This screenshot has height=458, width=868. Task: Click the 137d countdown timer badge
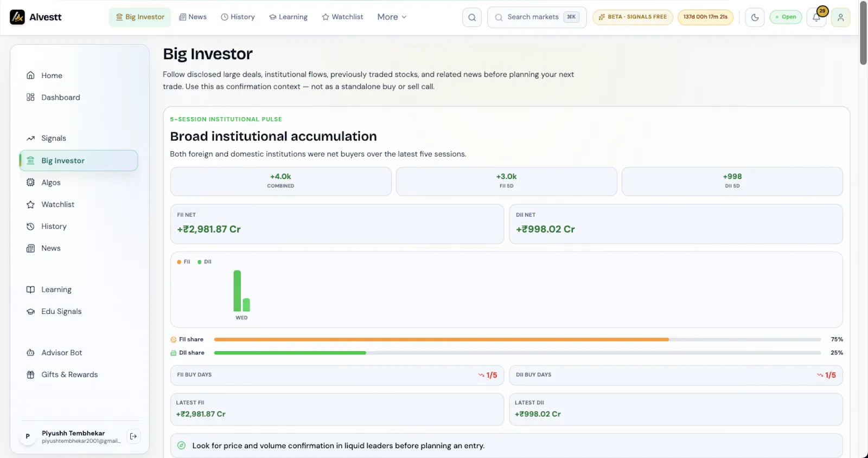point(705,17)
